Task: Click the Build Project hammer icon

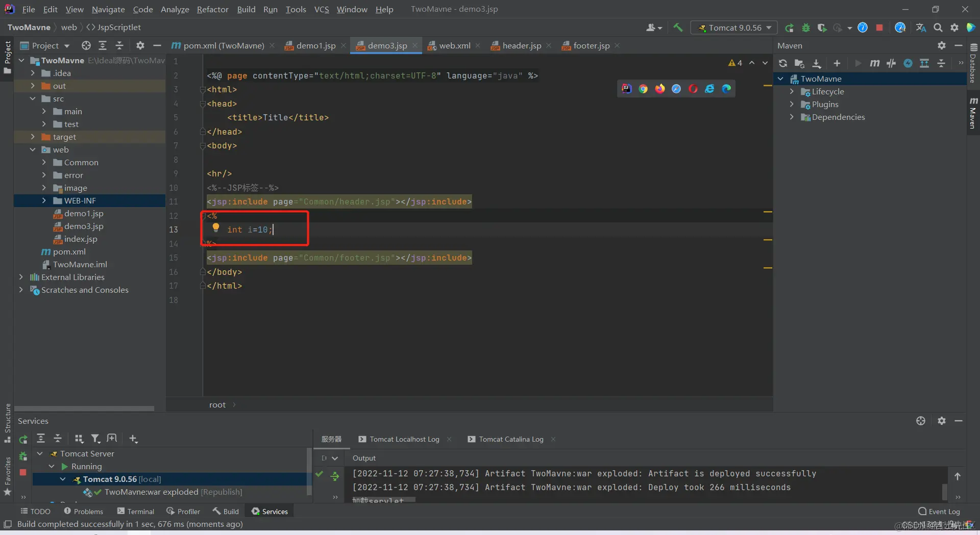Action: tap(678, 28)
